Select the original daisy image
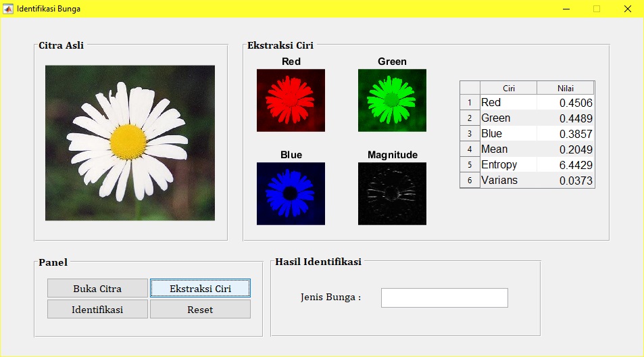Viewport: 644px width, 357px height. pyautogui.click(x=130, y=143)
